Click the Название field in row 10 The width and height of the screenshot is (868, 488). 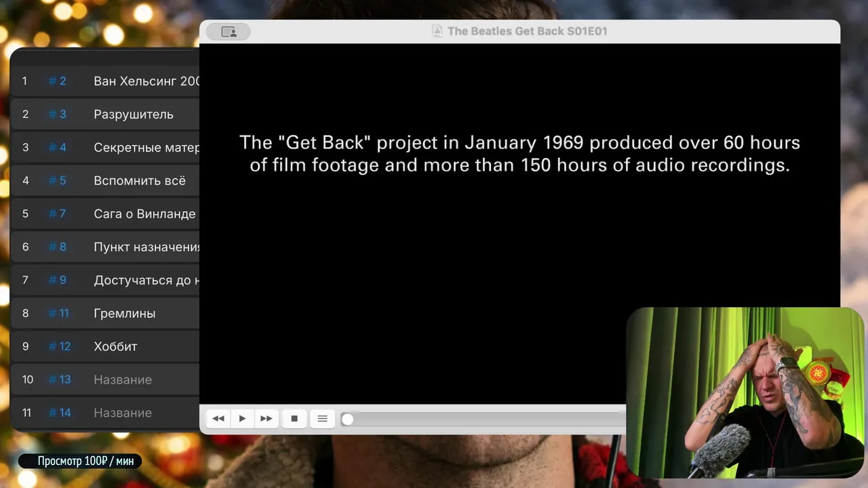coord(123,380)
